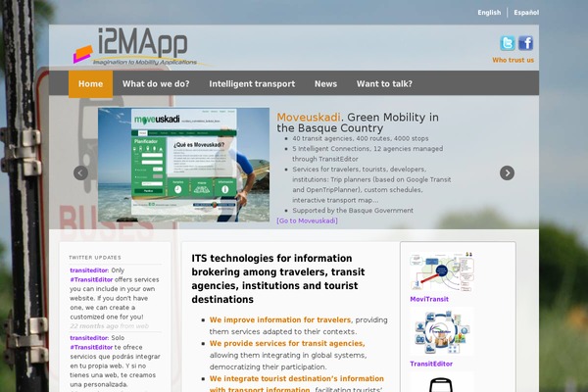This screenshot has height=392, width=588.
Task: Click the Moveuskadi slide screenshot
Action: [184, 165]
